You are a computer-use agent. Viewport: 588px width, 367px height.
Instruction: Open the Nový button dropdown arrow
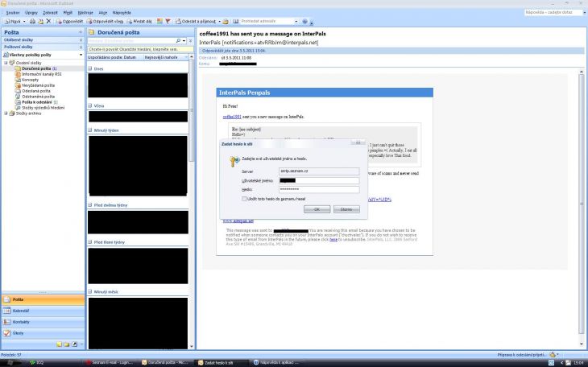pos(24,22)
